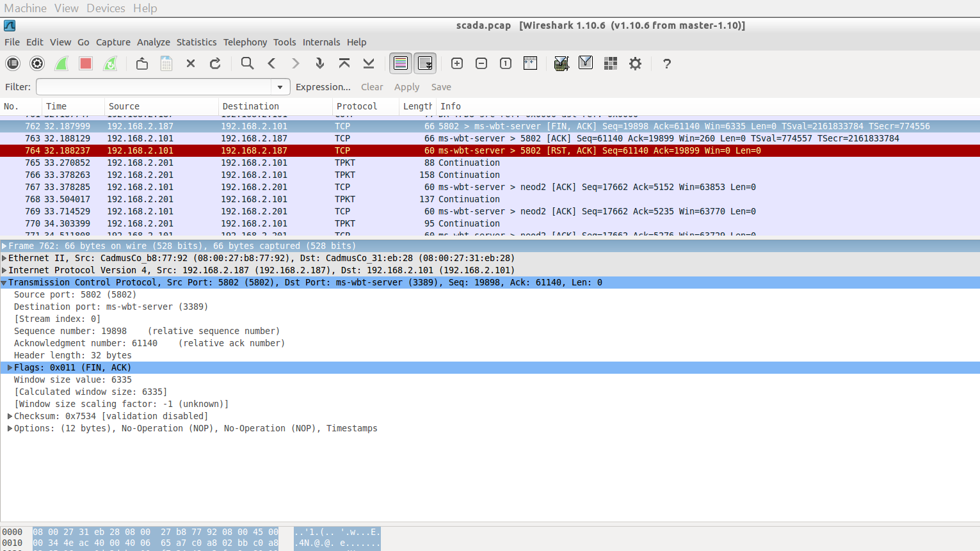Sort packets by the Time column
The image size is (980, 551).
tap(73, 106)
